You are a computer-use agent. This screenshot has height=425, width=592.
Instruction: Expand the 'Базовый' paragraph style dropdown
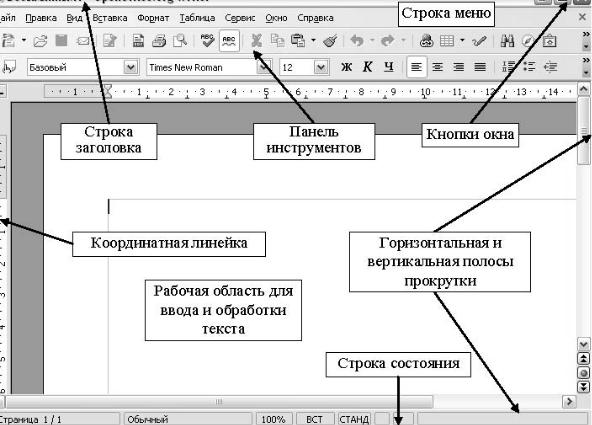130,68
